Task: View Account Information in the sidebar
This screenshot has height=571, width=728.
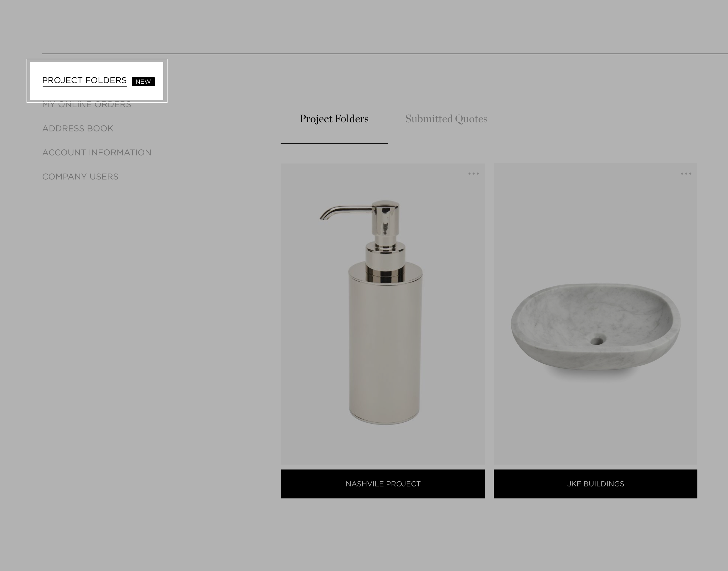Action: coord(97,152)
